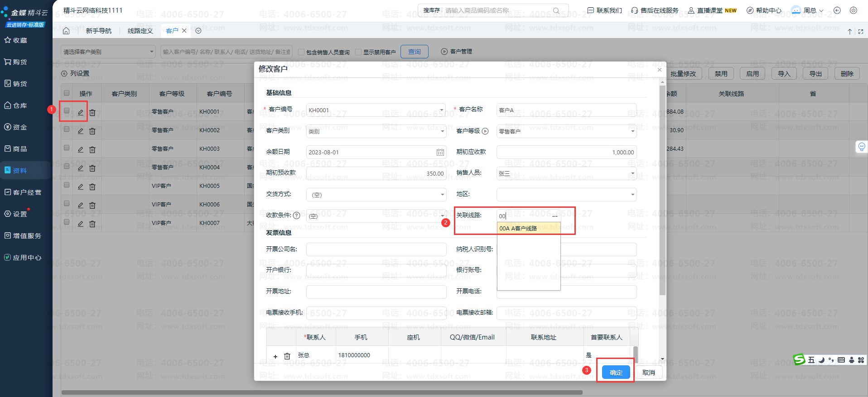
Task: Click the 确定 confirm button
Action: click(616, 373)
